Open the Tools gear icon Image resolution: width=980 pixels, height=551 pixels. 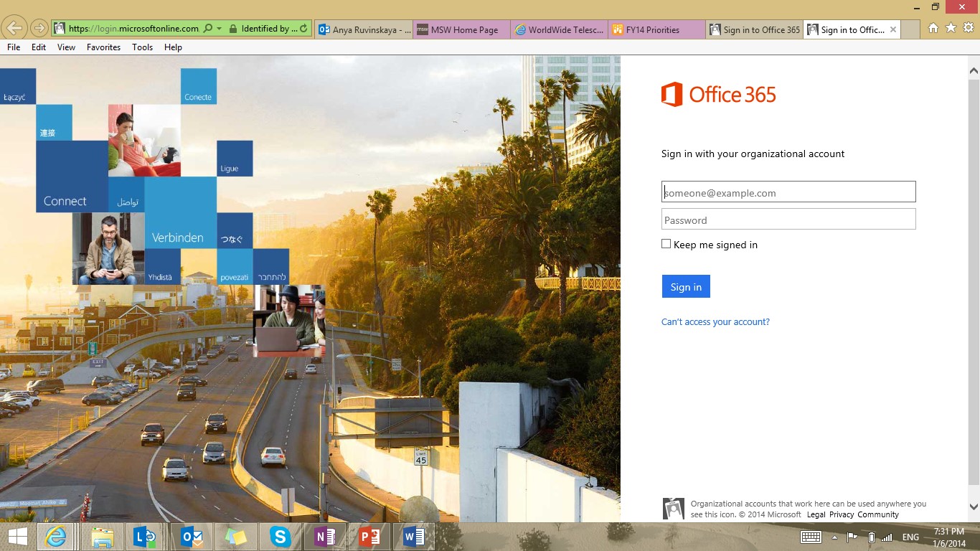[x=968, y=28]
